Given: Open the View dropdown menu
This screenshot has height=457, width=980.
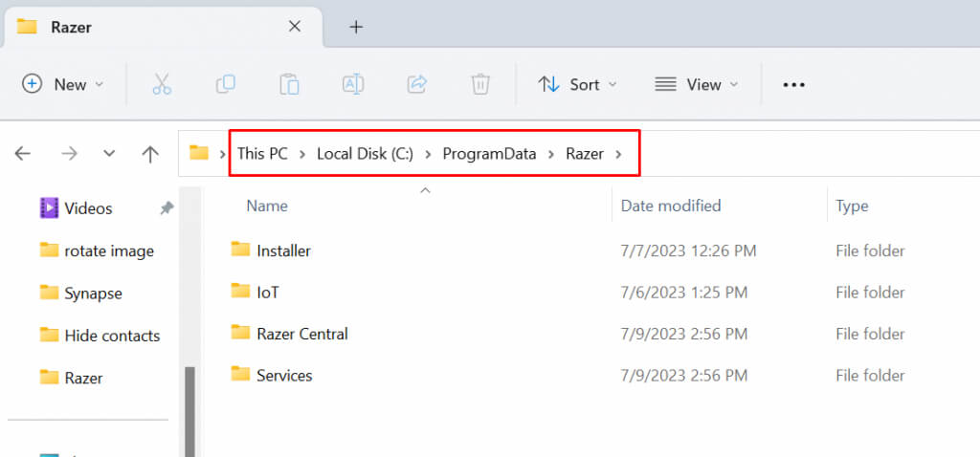Looking at the screenshot, I should pyautogui.click(x=697, y=84).
